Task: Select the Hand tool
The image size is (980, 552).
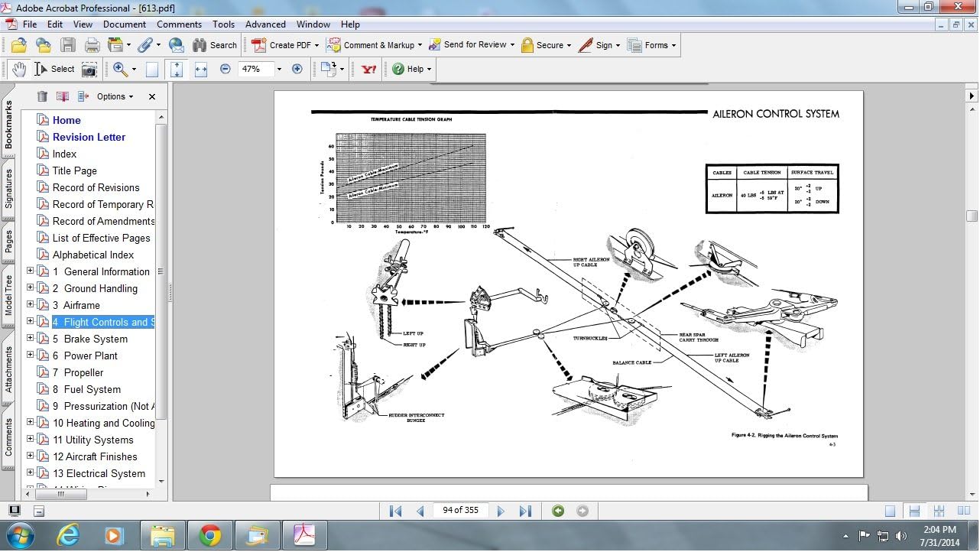Action: pyautogui.click(x=19, y=70)
